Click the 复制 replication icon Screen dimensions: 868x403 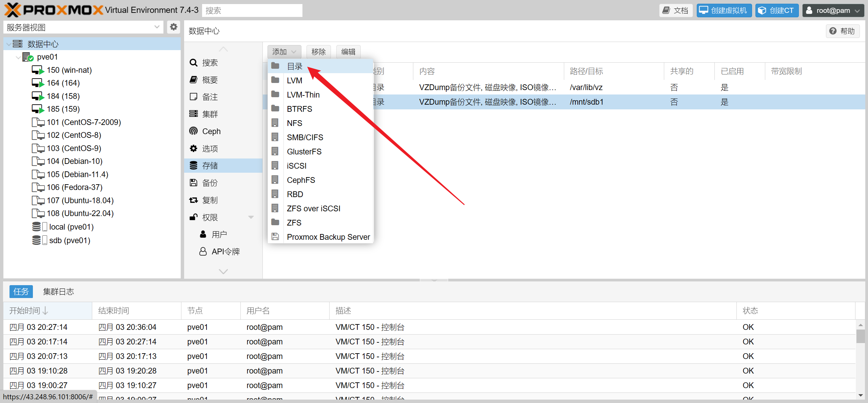point(193,200)
